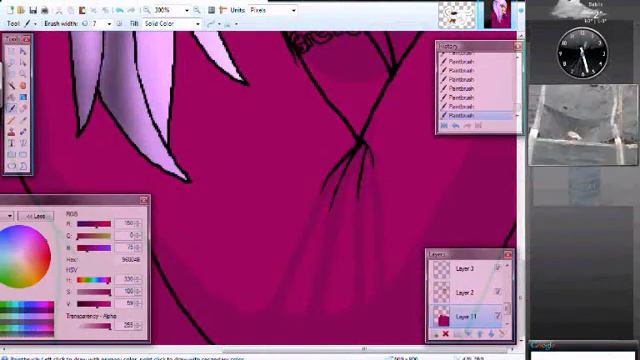The image size is (640, 360).
Task: Select the Paintbrush tool
Action: (x=12, y=109)
